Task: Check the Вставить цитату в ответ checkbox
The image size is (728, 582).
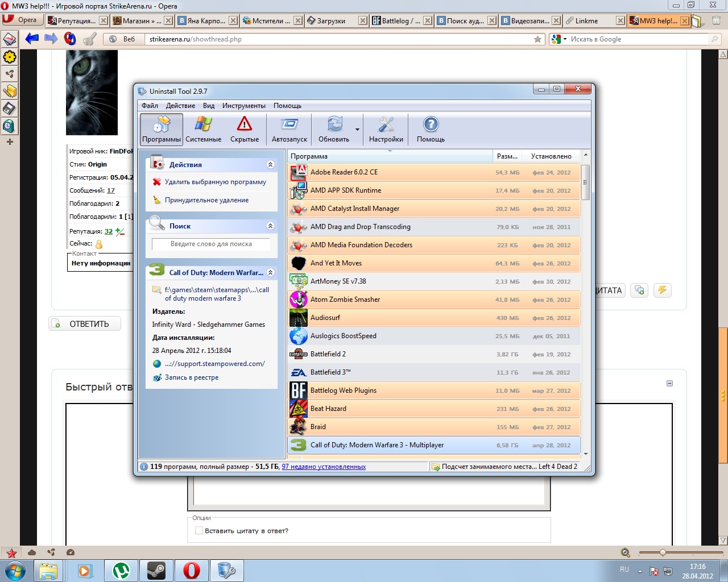Action: pos(198,530)
